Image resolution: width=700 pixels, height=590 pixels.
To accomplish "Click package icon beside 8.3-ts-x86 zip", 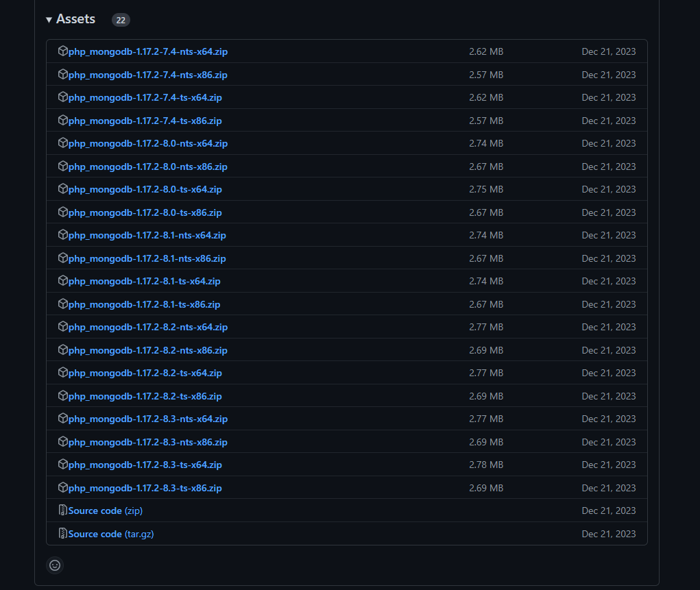I will (63, 487).
